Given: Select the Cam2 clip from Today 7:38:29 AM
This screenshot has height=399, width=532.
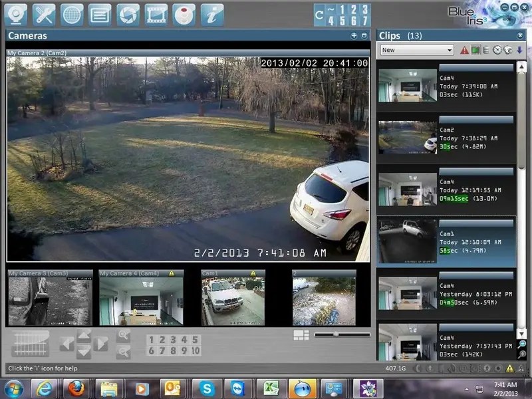Looking at the screenshot, I should (446, 138).
